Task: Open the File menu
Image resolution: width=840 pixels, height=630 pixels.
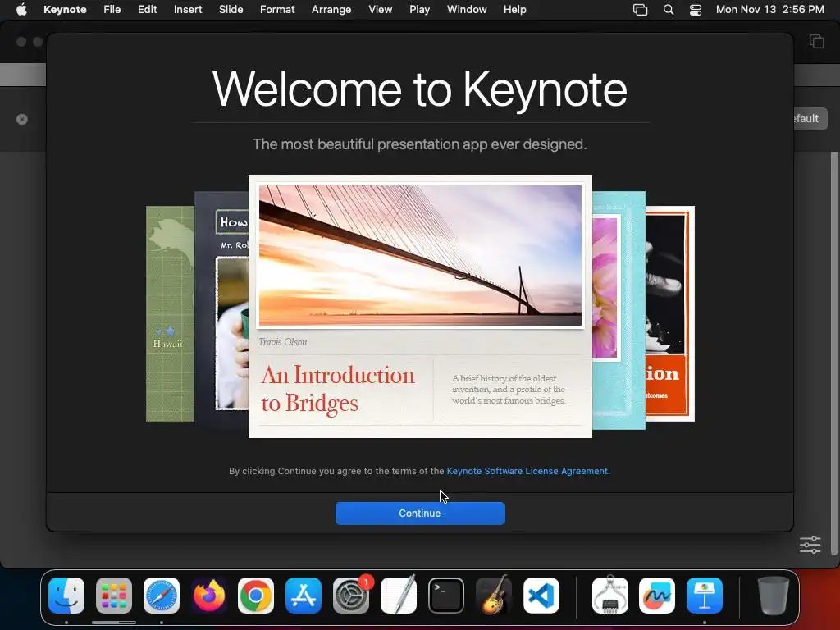Action: click(112, 10)
